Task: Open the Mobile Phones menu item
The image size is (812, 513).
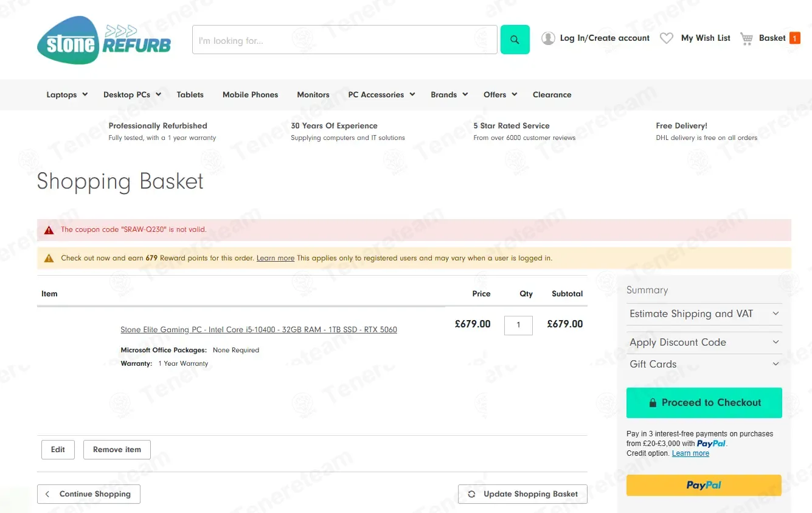Action: [x=250, y=95]
